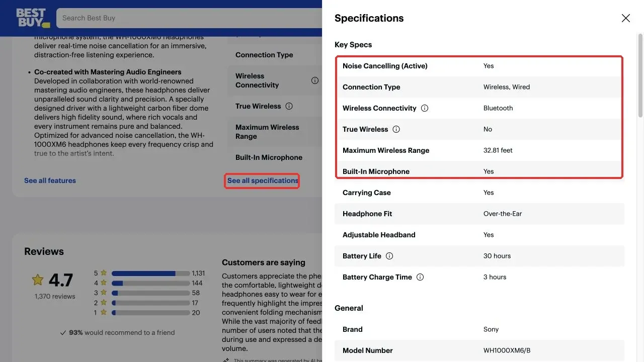Click the Brand label
The image size is (644, 362).
pyautogui.click(x=353, y=329)
